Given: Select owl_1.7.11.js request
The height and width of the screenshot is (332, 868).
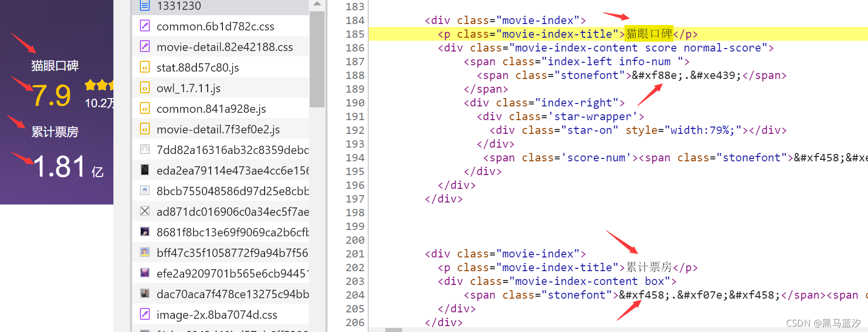Looking at the screenshot, I should pos(220,88).
